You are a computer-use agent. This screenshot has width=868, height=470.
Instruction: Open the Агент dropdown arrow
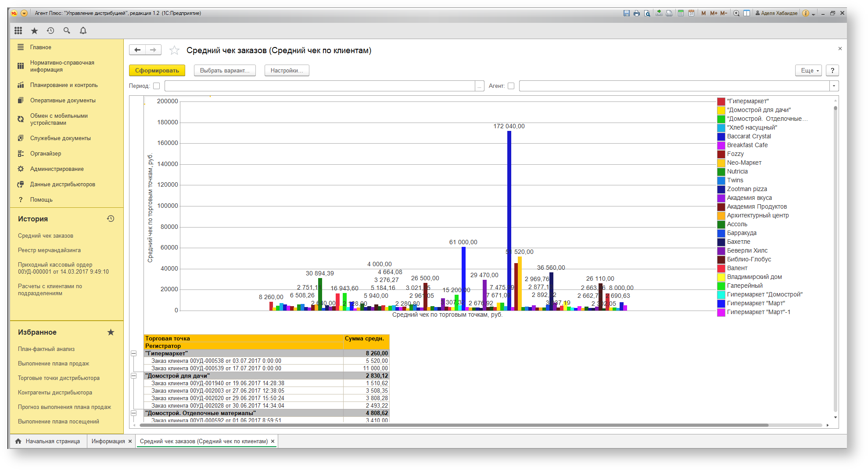coord(834,86)
